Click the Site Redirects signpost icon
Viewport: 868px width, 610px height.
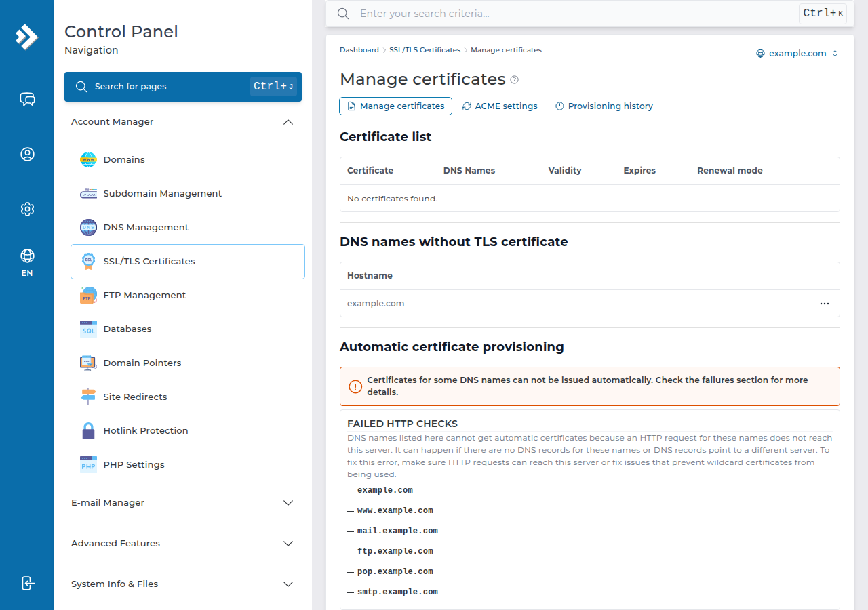(88, 396)
